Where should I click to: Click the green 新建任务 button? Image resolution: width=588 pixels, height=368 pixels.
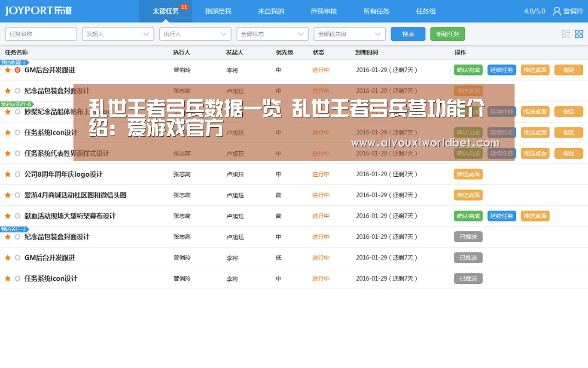pos(448,34)
